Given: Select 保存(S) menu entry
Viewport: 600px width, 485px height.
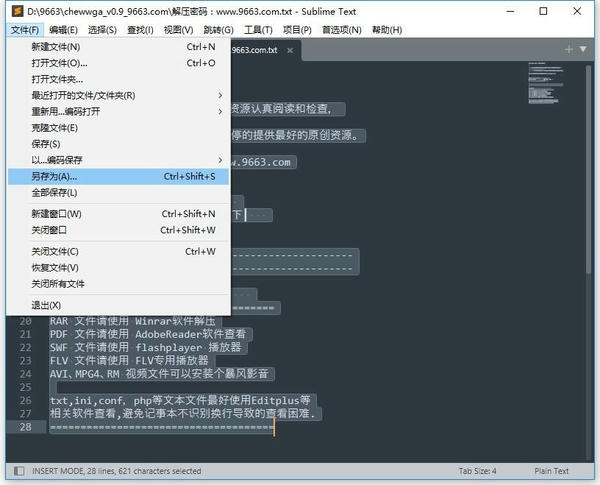Looking at the screenshot, I should (x=118, y=144).
